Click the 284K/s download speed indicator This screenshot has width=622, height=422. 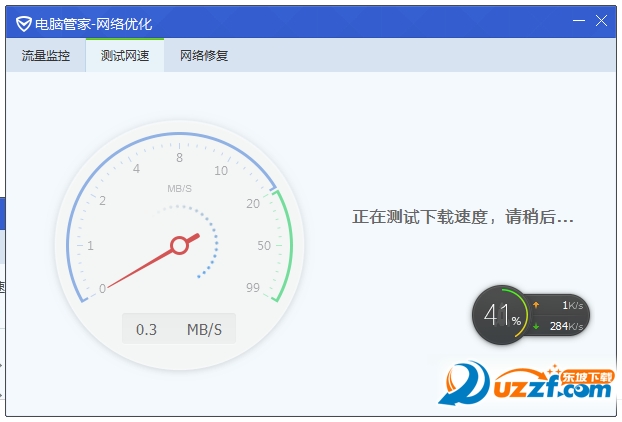tap(566, 326)
